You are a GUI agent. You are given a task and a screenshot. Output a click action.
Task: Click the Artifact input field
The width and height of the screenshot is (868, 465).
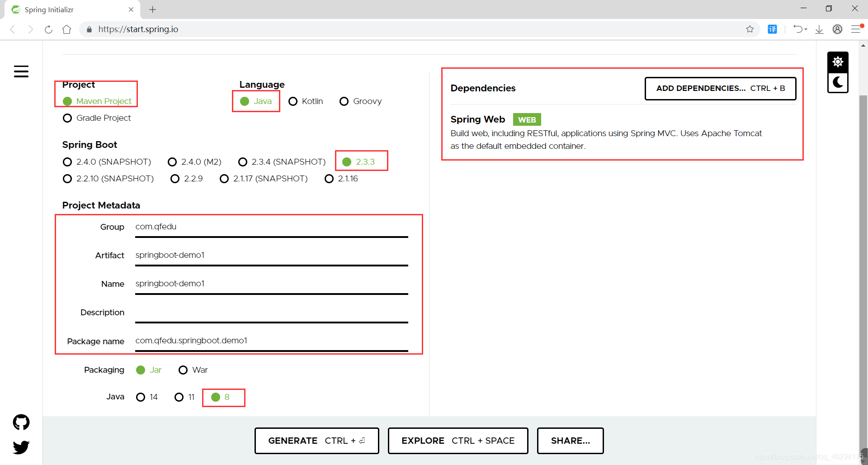[271, 256]
